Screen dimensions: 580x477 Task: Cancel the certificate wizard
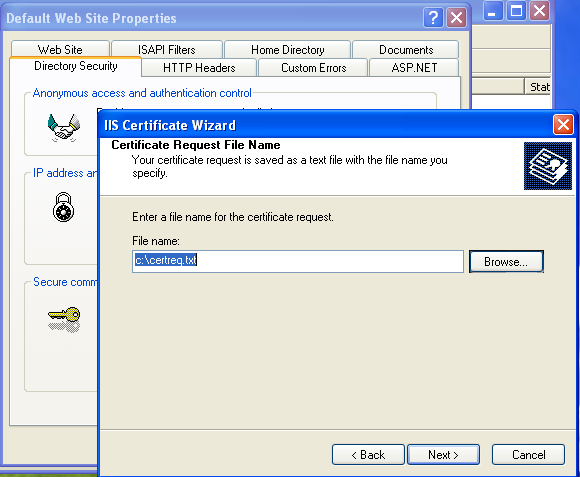click(x=528, y=454)
